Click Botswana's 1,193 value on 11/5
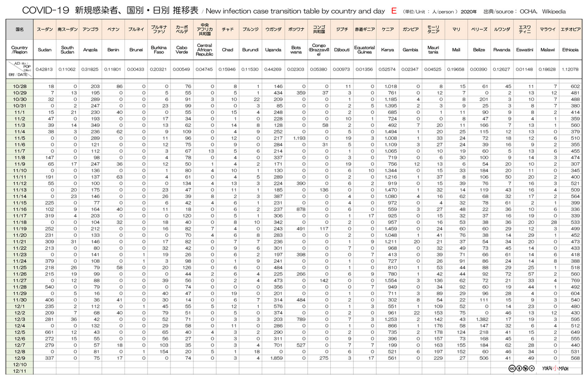588x378 pixels. click(x=299, y=138)
